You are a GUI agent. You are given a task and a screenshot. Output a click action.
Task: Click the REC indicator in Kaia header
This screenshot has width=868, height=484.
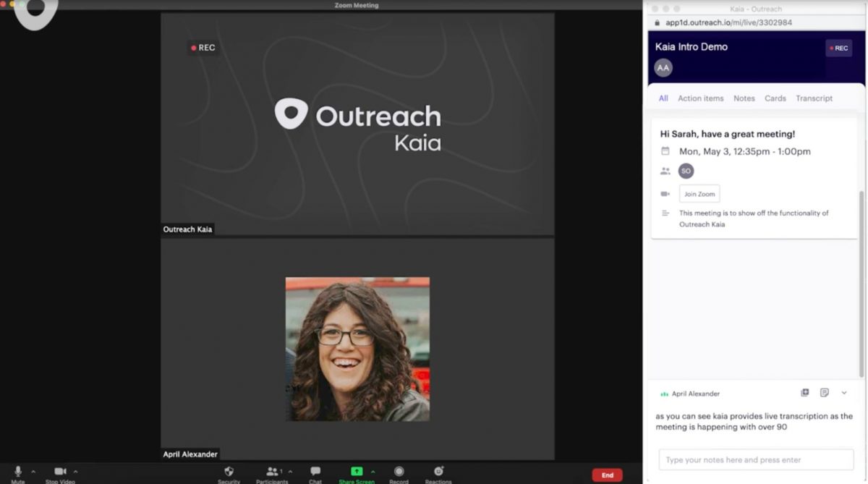[x=839, y=48]
